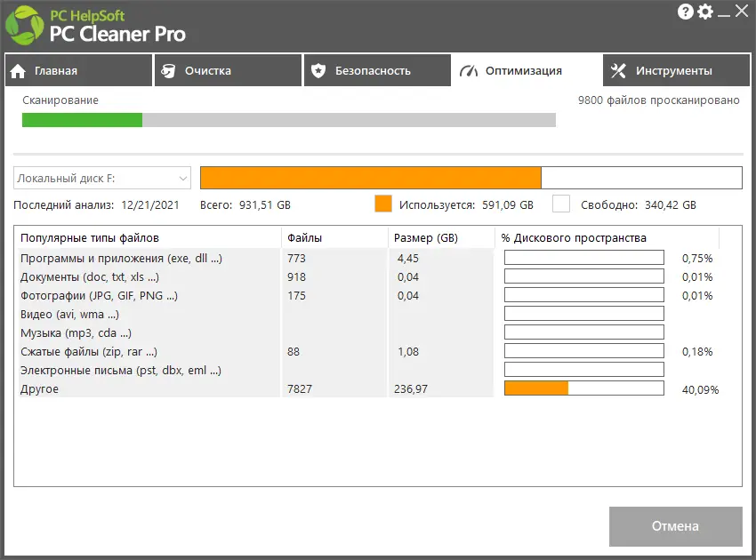
Task: Click the file count 918
Action: [x=296, y=277]
